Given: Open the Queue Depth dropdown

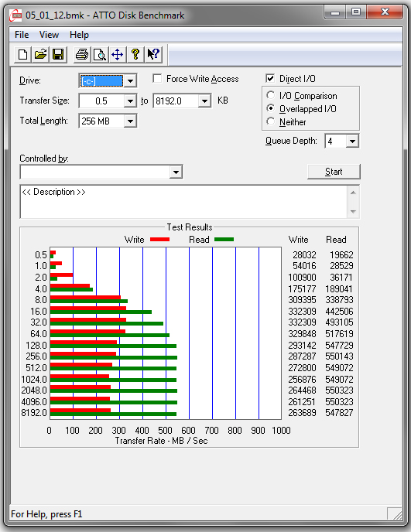Looking at the screenshot, I should click(x=353, y=141).
